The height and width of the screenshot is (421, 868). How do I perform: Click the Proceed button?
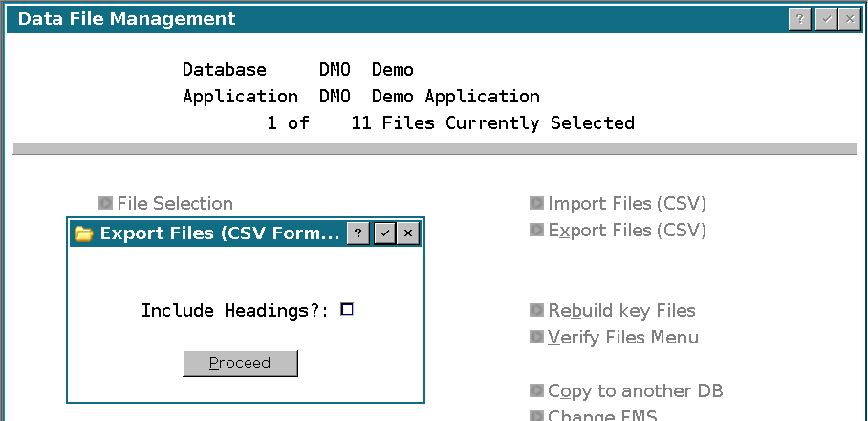coord(240,364)
